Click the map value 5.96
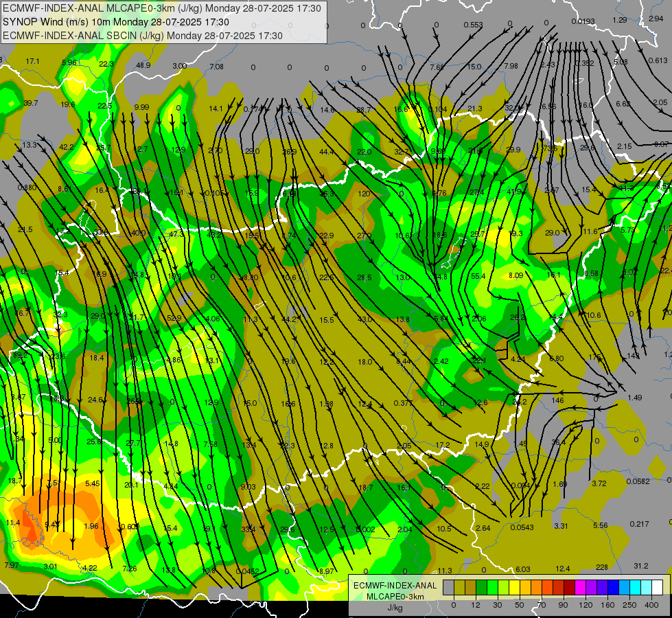The height and width of the screenshot is (618, 672). 69,62
